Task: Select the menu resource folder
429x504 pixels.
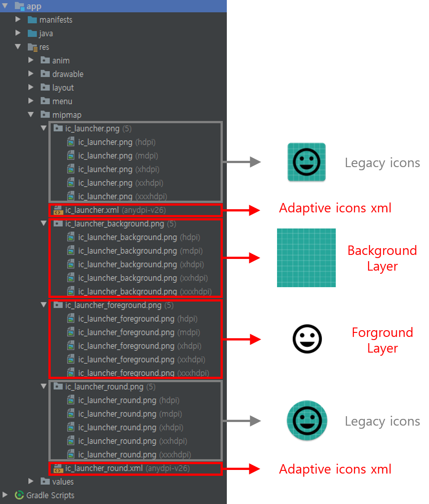Action: click(x=45, y=101)
